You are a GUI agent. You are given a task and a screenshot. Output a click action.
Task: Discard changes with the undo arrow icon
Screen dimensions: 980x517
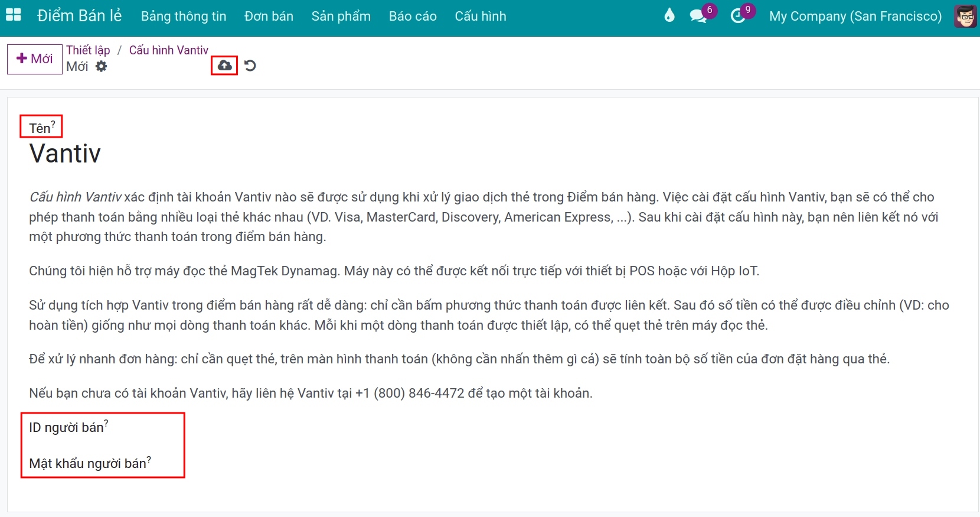[x=250, y=66]
